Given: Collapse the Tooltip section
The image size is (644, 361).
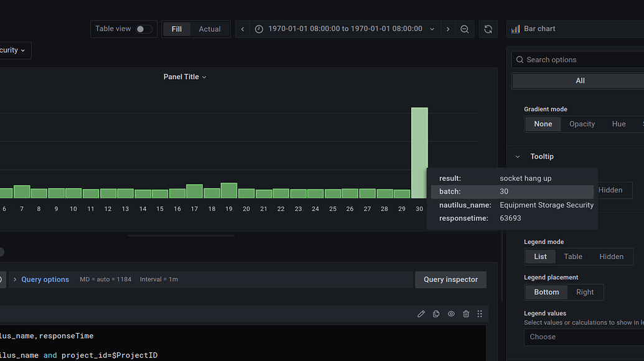Looking at the screenshot, I should (x=517, y=156).
